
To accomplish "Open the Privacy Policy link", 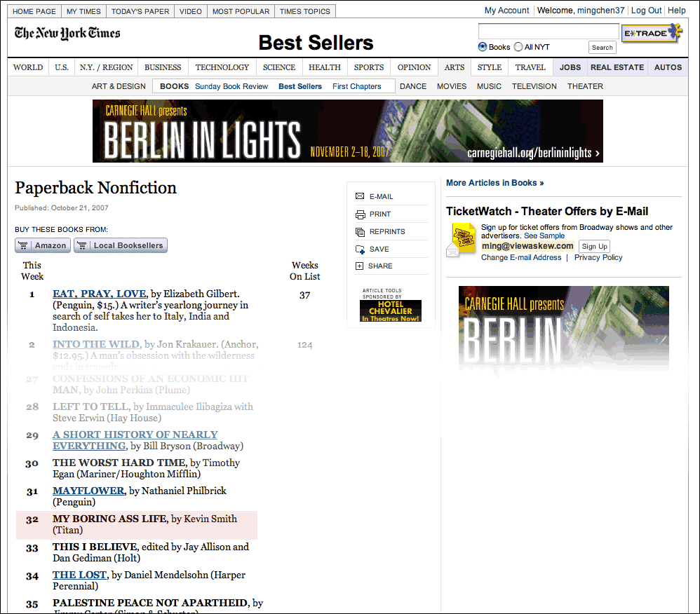I will 598,257.
